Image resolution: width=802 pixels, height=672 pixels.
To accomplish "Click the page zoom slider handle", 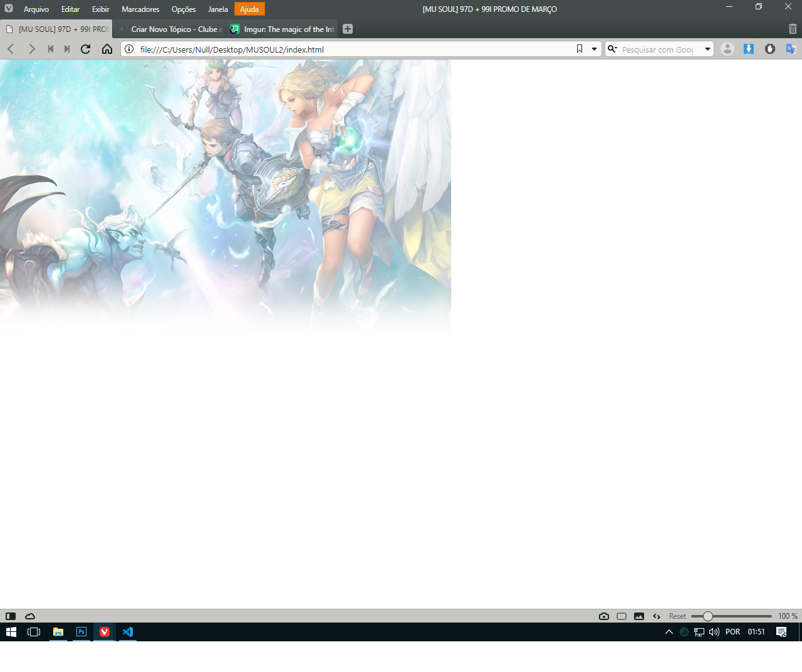I will (x=707, y=616).
